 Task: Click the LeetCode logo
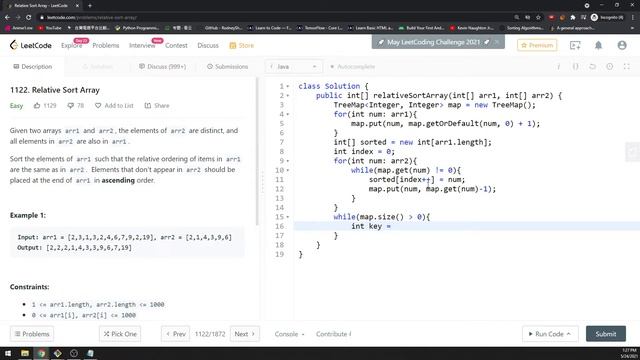(31, 45)
